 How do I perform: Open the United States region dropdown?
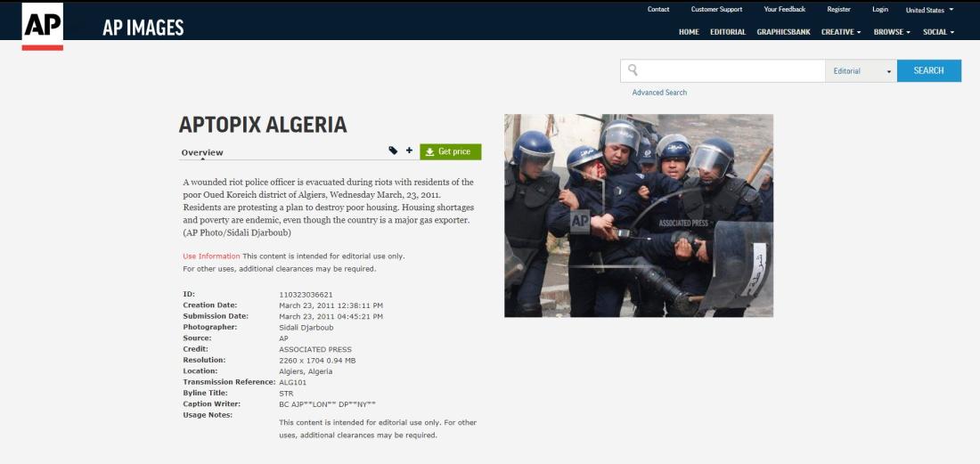coord(929,10)
